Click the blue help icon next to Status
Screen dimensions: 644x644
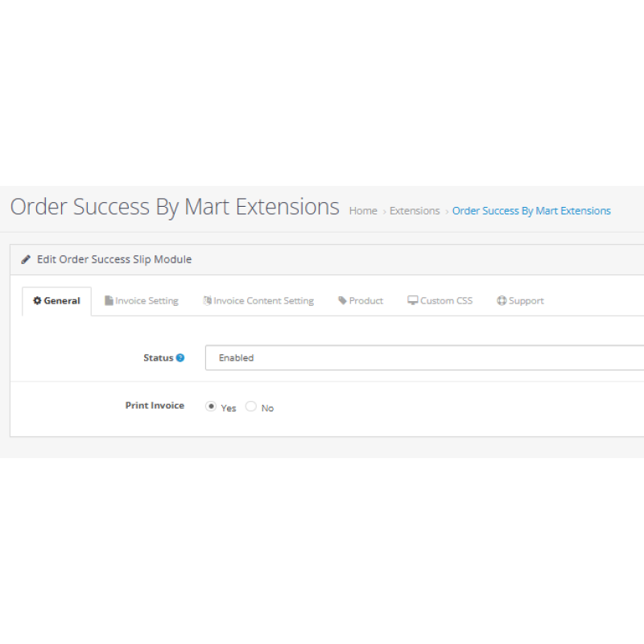coord(180,358)
